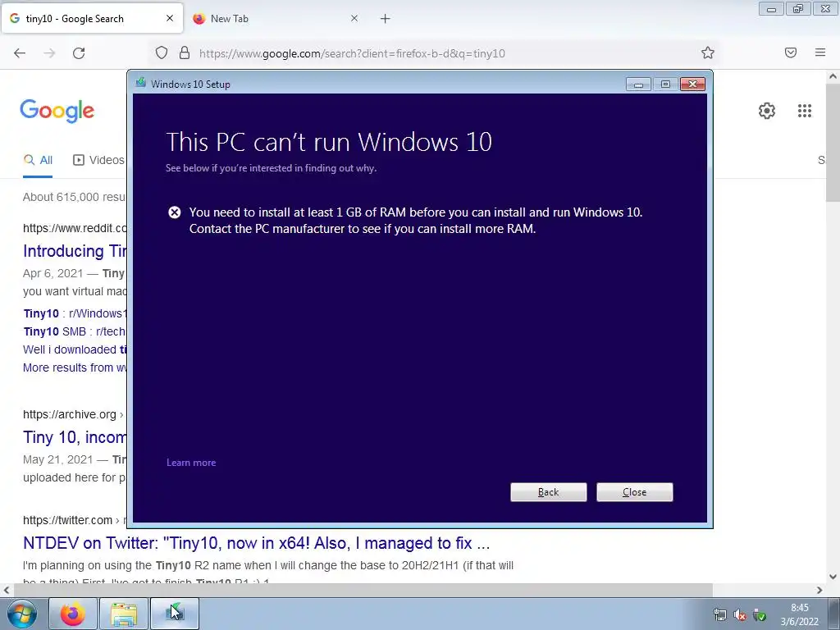The width and height of the screenshot is (840, 630).
Task: Open the Tiny 10 archive.org result
Action: click(x=75, y=437)
